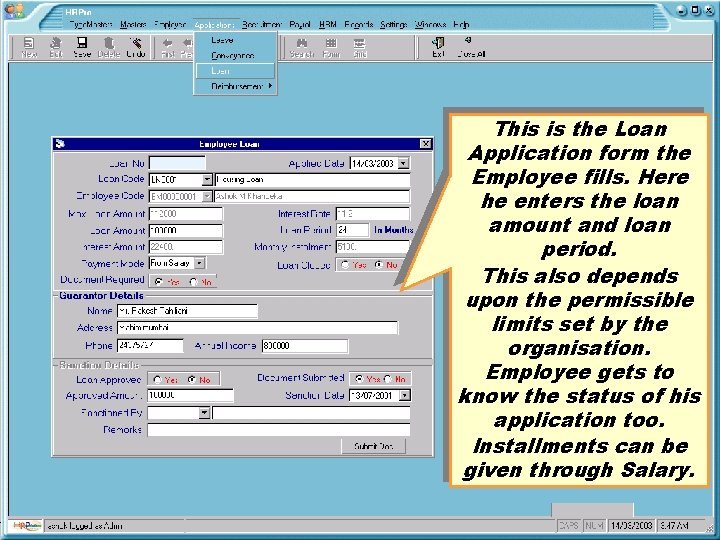This screenshot has height=540, width=720.
Task: Open the Windows menu
Action: tap(430, 24)
